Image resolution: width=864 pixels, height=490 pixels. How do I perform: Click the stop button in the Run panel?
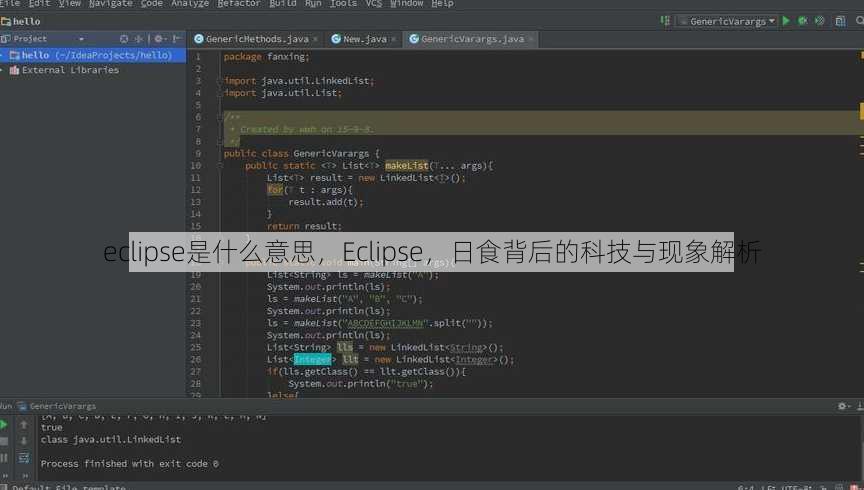(x=4, y=441)
